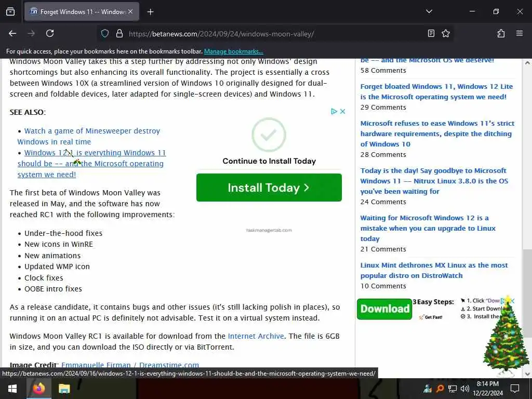Open the volume speaker tray icon
The width and height of the screenshot is (532, 399).
(x=465, y=389)
